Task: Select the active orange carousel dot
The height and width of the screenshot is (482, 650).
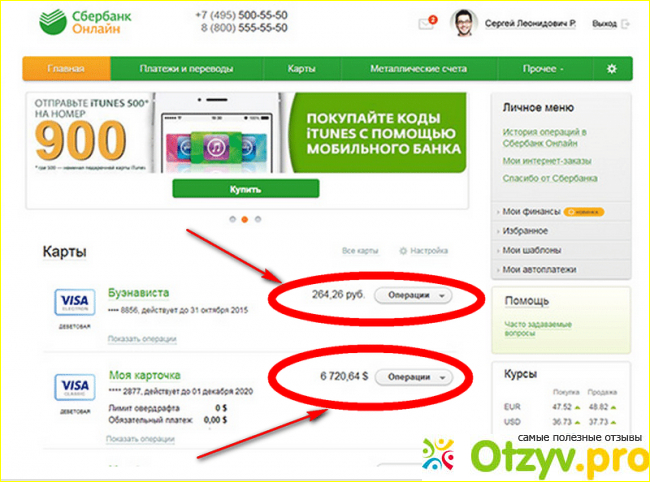Action: 245,219
